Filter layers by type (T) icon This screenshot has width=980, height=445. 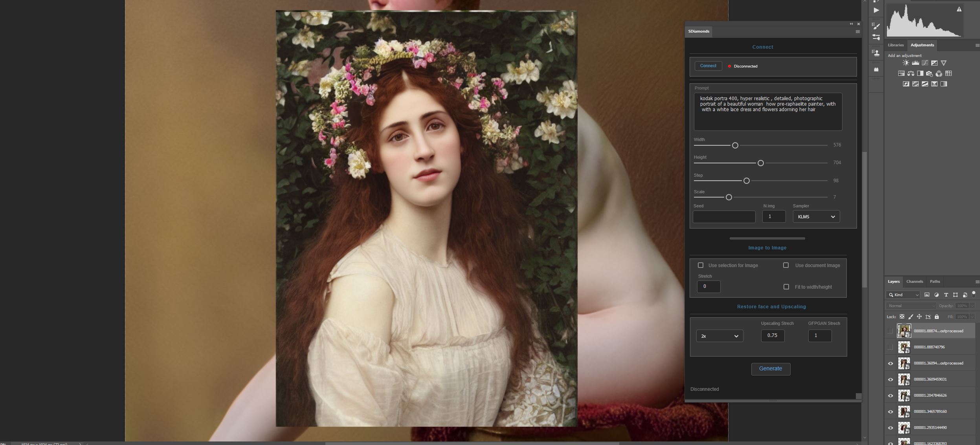click(x=946, y=295)
